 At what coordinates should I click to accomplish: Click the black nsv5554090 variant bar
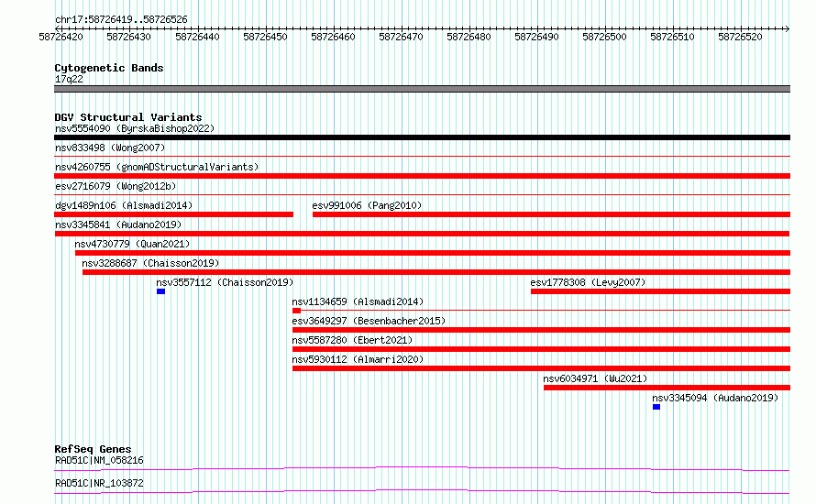point(422,137)
